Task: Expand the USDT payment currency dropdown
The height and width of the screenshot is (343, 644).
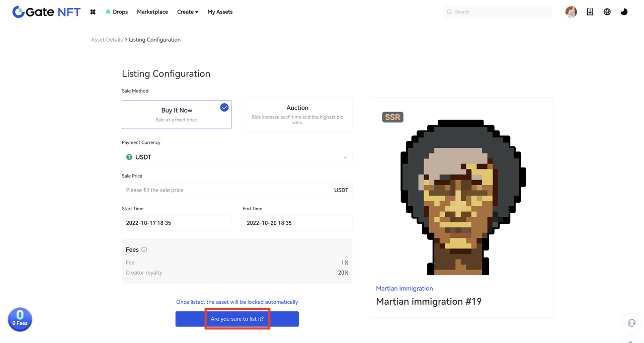Action: point(236,157)
